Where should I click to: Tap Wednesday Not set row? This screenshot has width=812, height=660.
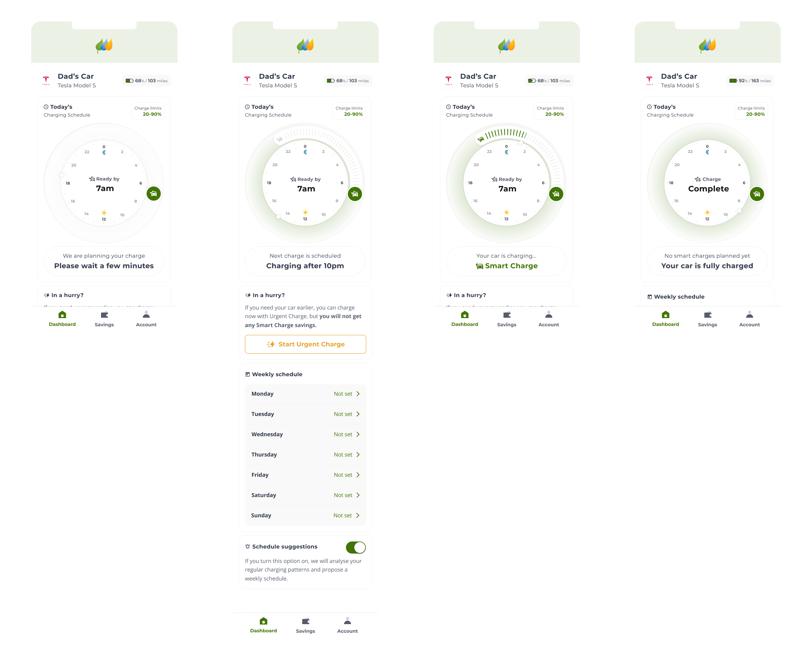(305, 434)
